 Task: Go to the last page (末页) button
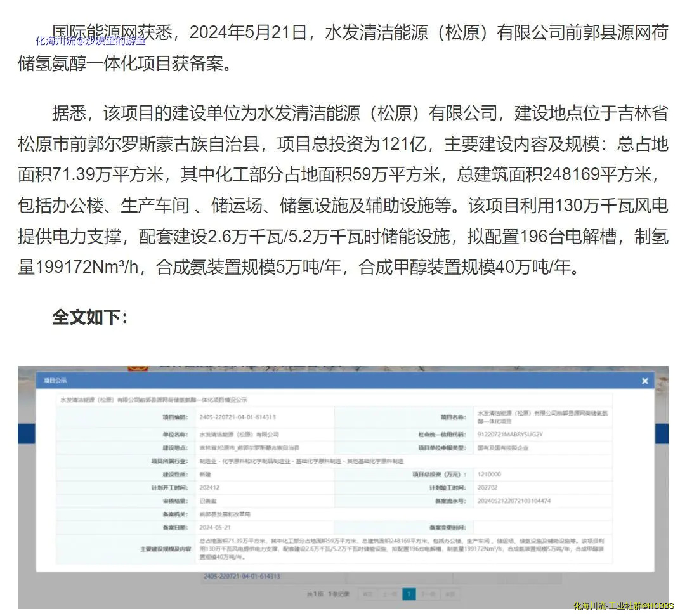click(x=450, y=594)
